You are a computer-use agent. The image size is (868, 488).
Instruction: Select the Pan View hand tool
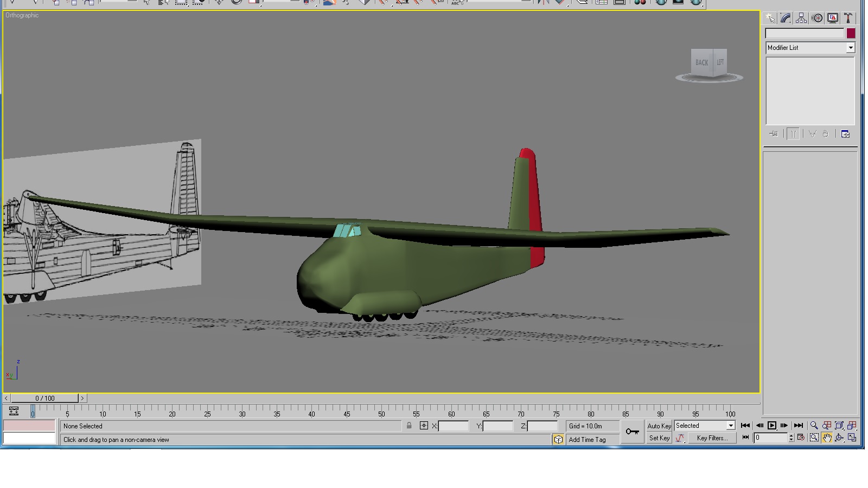pos(827,438)
